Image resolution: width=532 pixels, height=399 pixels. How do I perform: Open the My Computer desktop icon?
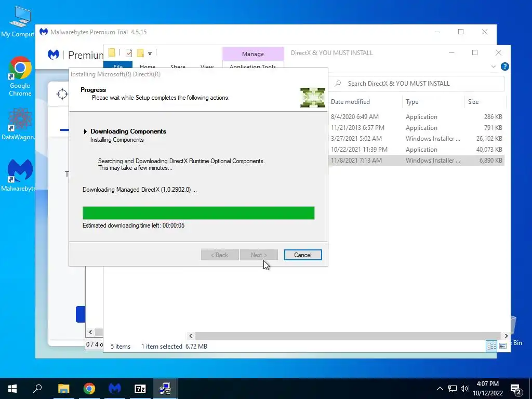coord(20,21)
